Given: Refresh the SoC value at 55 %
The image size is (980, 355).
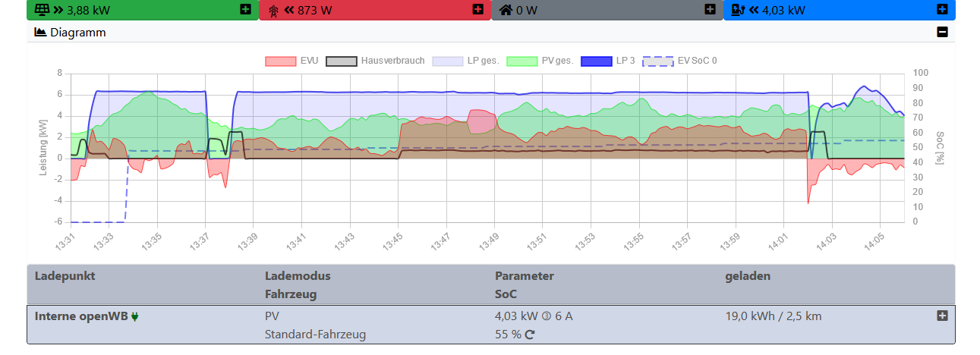Looking at the screenshot, I should click(x=530, y=335).
